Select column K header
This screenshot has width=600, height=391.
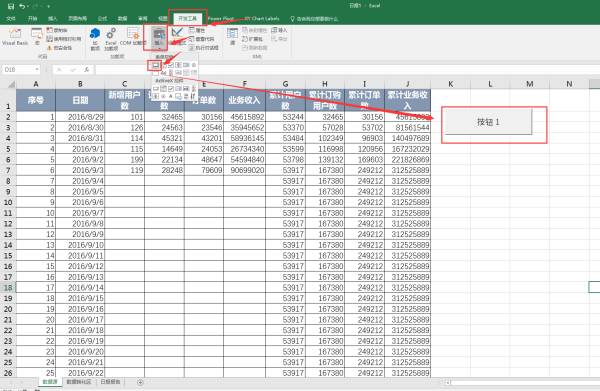point(451,84)
